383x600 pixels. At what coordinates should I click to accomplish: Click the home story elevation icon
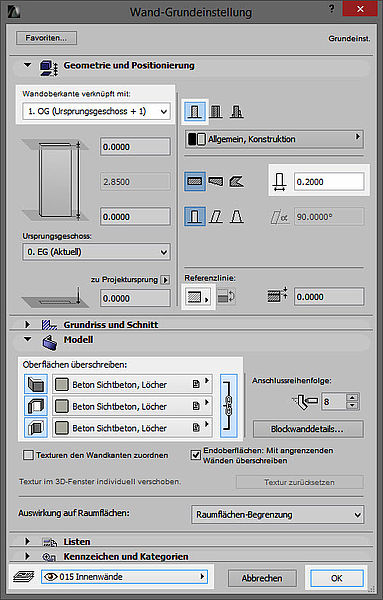coord(55,298)
